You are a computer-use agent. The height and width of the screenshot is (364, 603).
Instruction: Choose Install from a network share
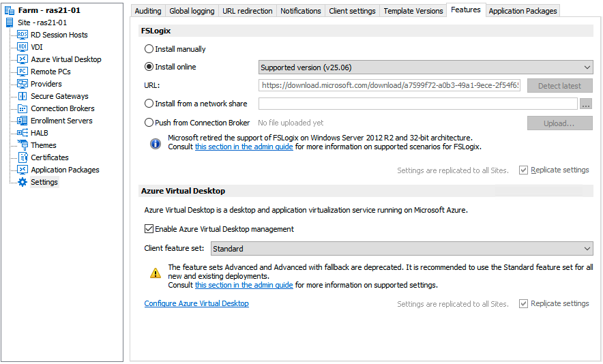(149, 104)
